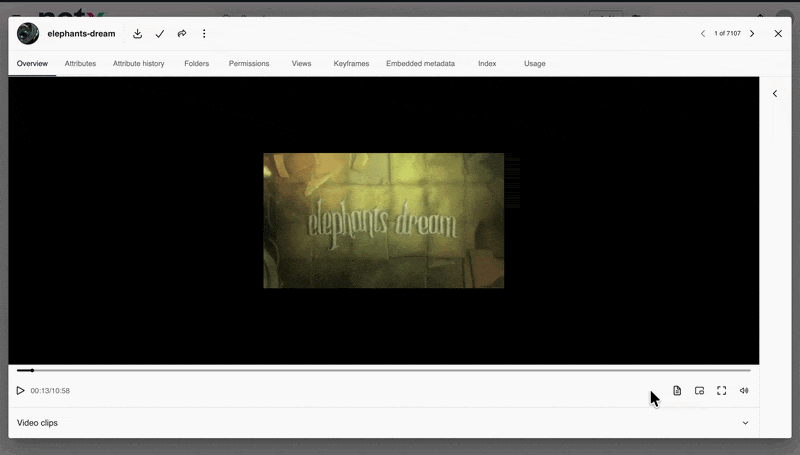Switch to the Overview tab

point(32,64)
